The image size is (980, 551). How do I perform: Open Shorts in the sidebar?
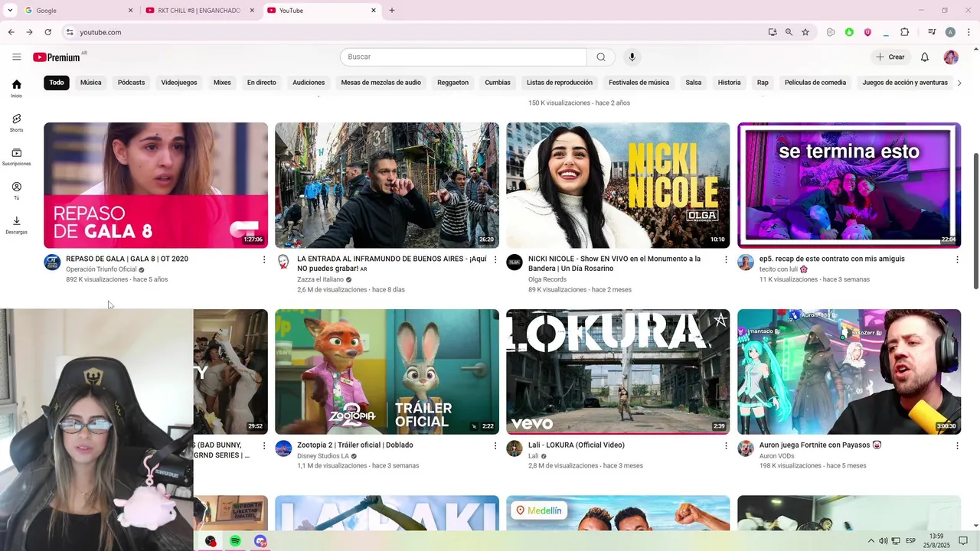click(x=16, y=122)
